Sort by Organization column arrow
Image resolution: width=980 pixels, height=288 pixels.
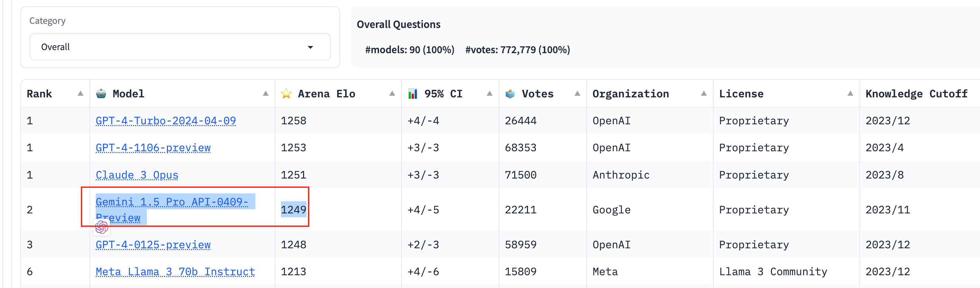704,94
